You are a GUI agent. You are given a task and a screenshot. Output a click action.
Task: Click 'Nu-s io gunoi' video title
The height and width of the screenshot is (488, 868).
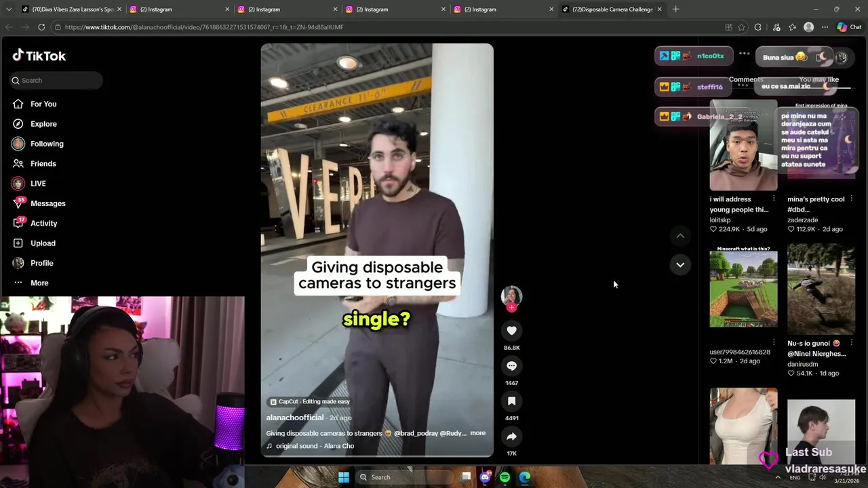click(x=816, y=348)
